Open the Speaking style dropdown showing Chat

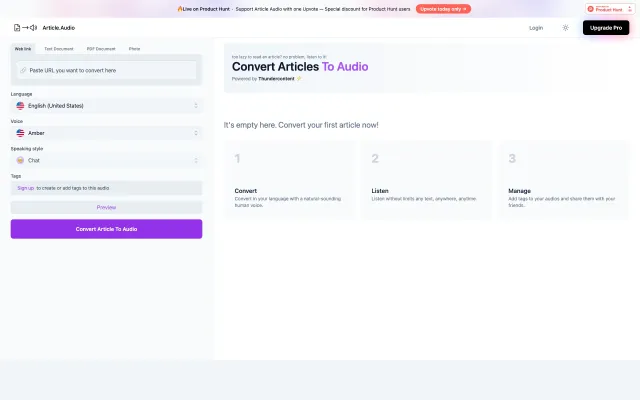[106, 160]
